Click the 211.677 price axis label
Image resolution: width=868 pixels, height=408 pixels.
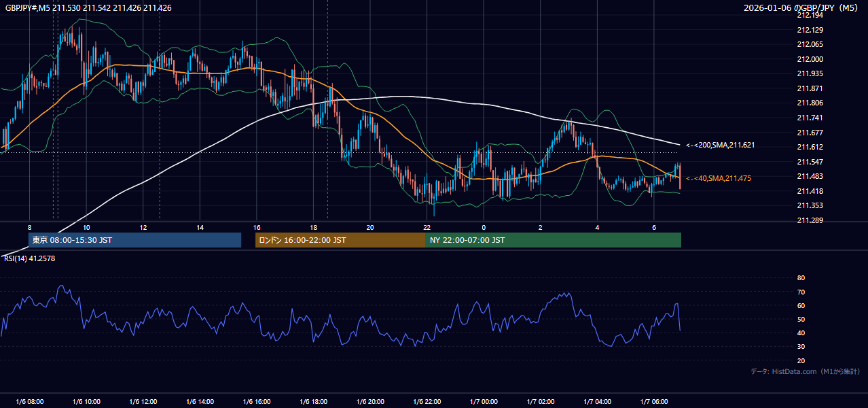coord(810,133)
